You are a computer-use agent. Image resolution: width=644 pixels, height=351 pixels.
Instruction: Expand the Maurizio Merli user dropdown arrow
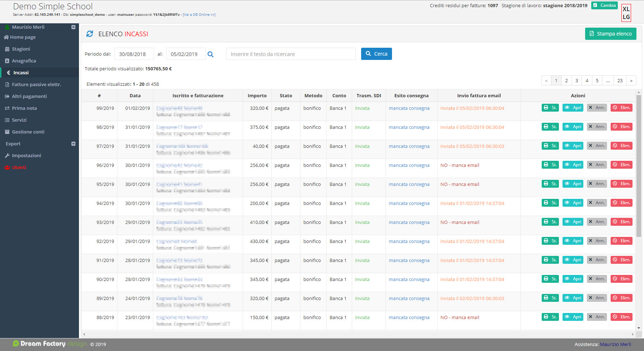point(73,27)
